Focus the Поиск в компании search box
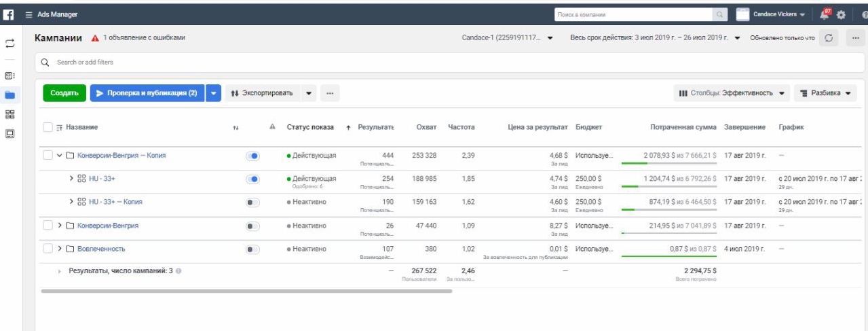 [633, 14]
